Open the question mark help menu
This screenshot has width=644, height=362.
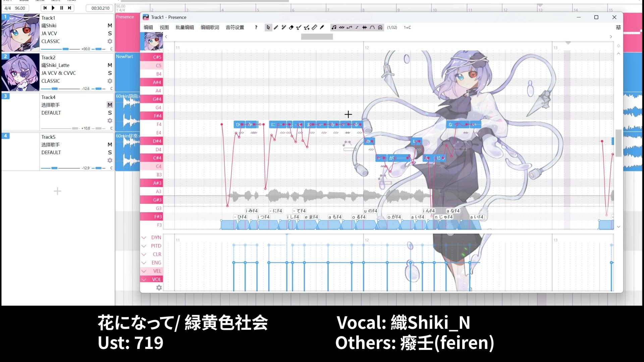(x=256, y=27)
